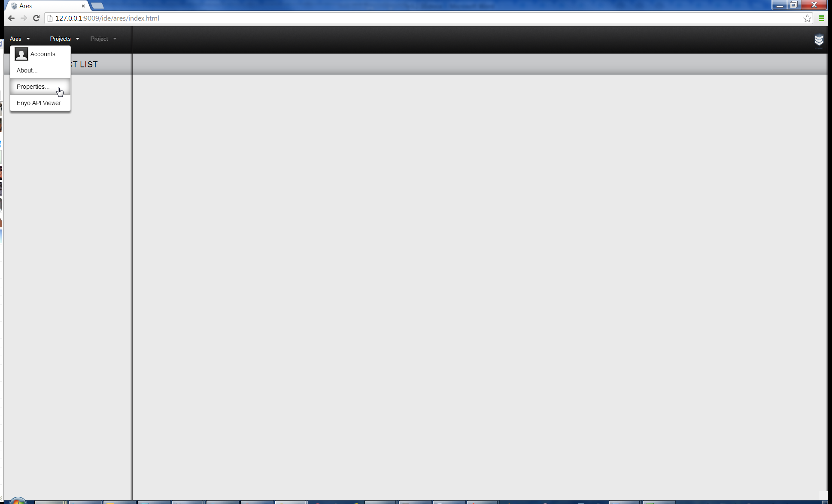Click the About menu item
Viewport: 832px width, 504px height.
click(x=27, y=69)
